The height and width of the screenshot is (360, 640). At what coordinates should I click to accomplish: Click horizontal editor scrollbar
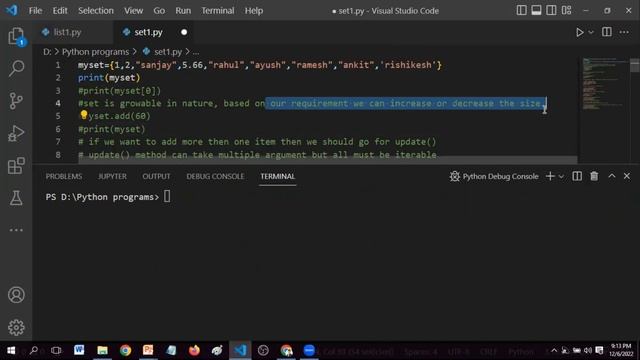[x=328, y=160]
